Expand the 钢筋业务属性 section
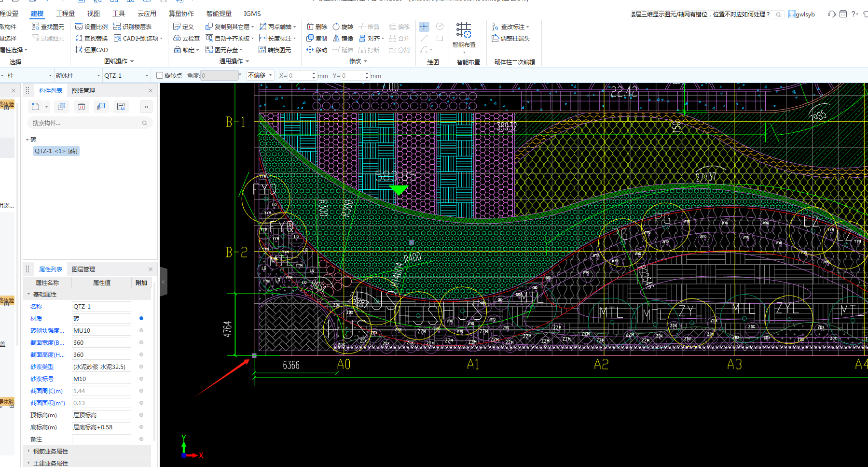The image size is (868, 467). 28,451
